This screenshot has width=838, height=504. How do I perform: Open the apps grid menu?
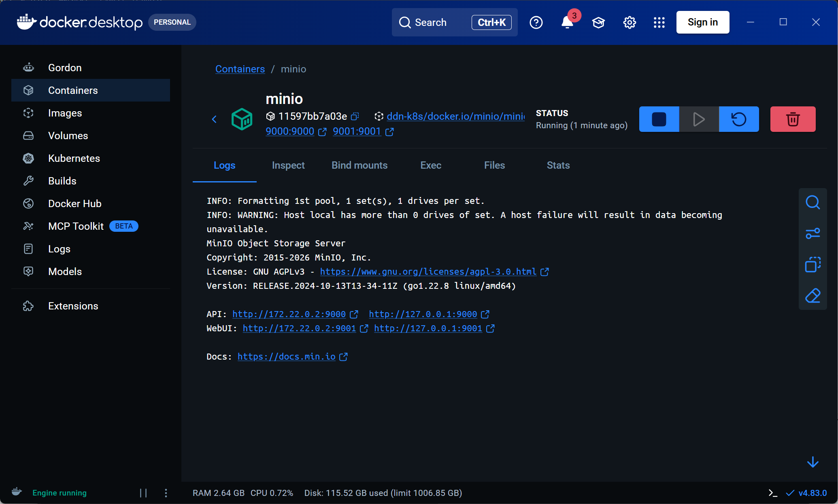click(659, 23)
